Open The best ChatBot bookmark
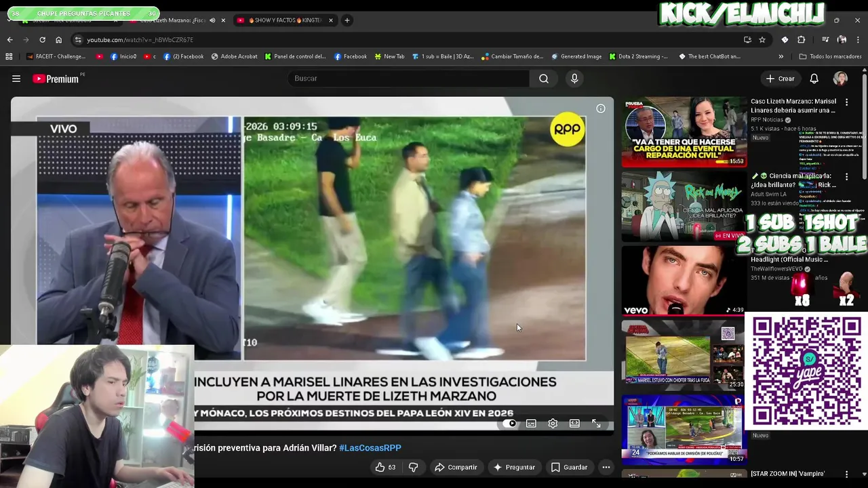 pyautogui.click(x=709, y=56)
